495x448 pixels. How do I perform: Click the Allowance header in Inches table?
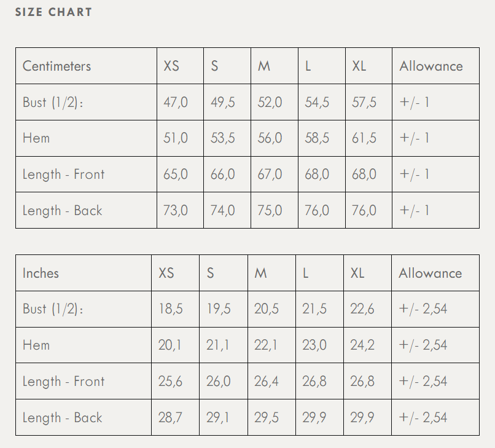pyautogui.click(x=430, y=273)
